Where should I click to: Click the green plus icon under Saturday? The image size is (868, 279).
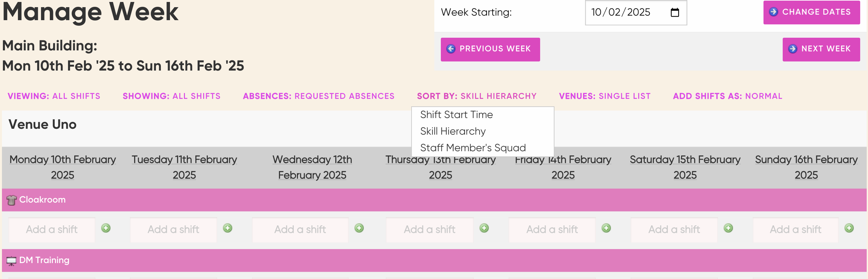pos(728,228)
